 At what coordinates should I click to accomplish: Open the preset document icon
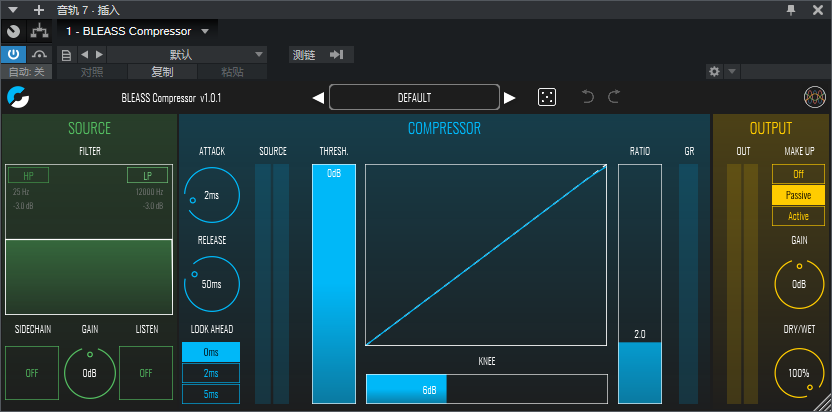click(x=66, y=55)
